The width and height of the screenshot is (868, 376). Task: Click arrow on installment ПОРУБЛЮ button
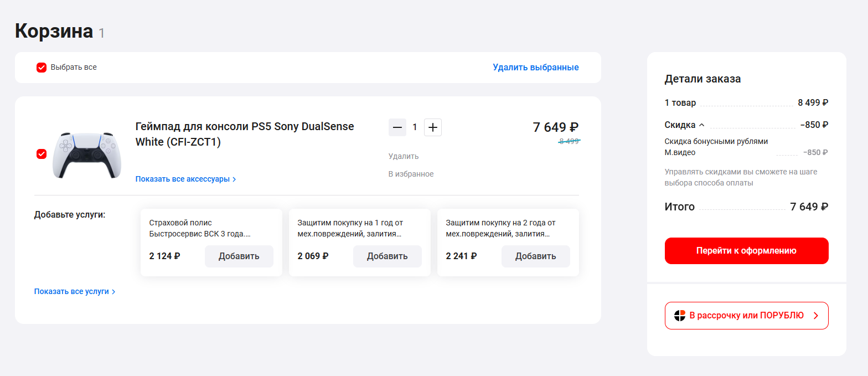815,316
